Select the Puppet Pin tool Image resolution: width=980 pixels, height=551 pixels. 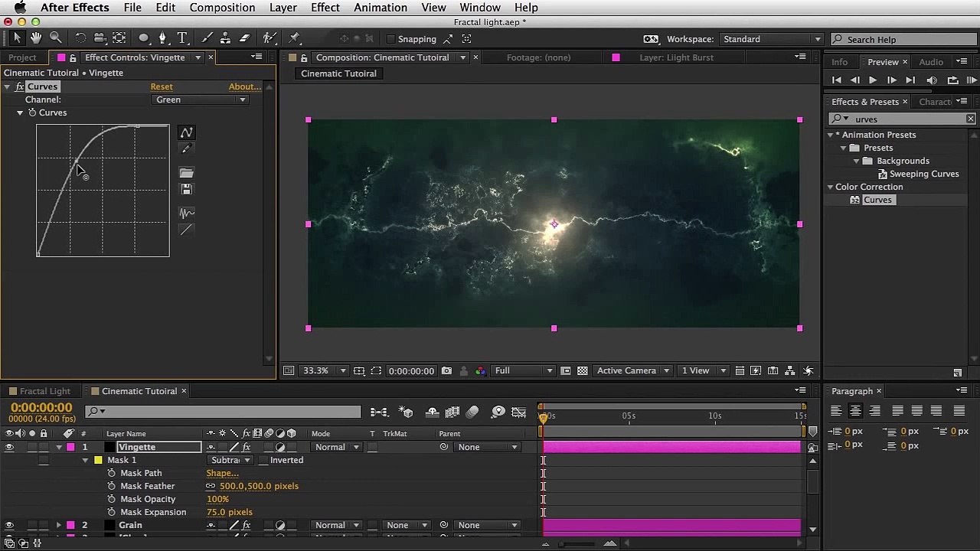(x=294, y=37)
